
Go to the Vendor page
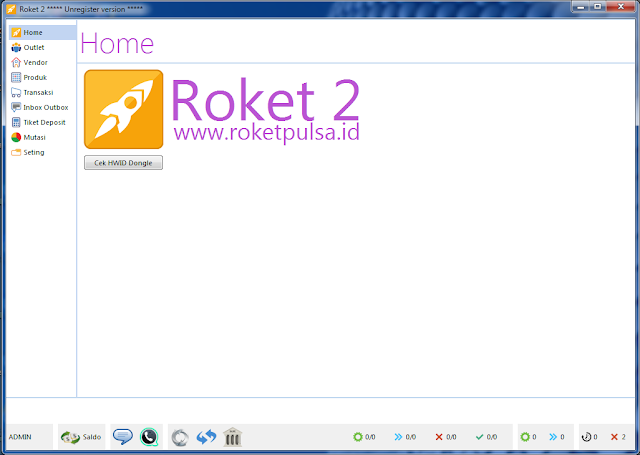[42, 62]
